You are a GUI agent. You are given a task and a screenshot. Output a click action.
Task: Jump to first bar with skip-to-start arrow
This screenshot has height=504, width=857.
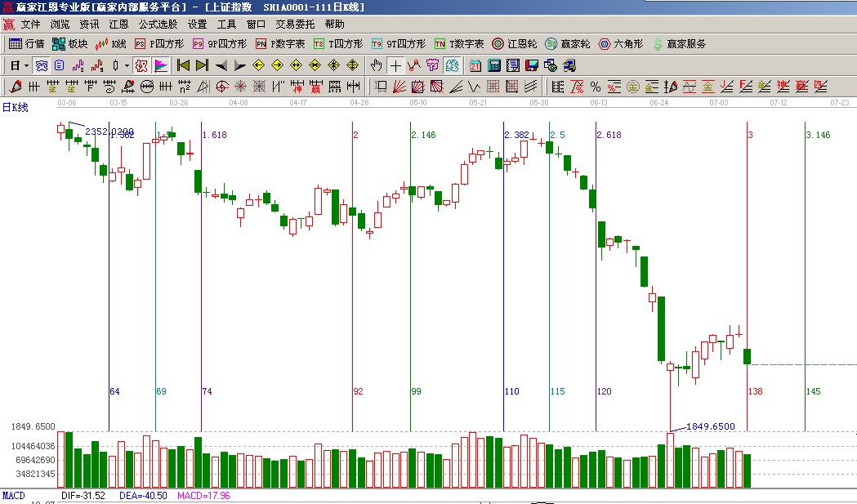coord(183,65)
